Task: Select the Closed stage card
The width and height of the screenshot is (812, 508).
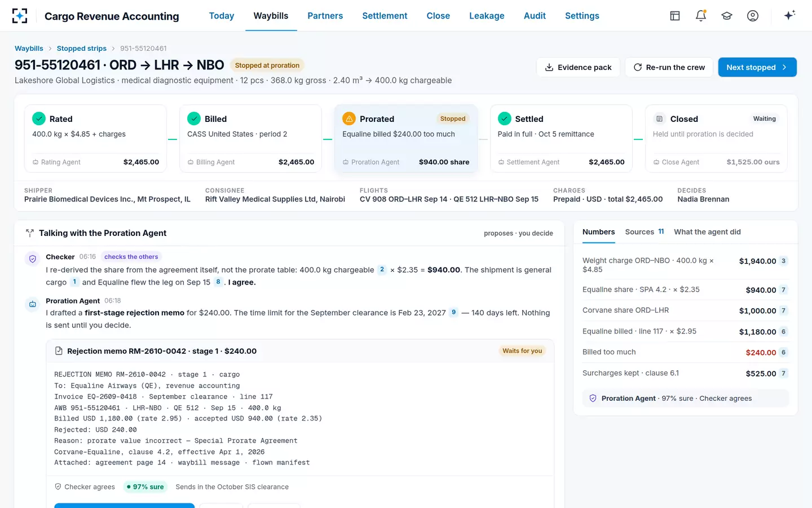Action: click(716, 139)
